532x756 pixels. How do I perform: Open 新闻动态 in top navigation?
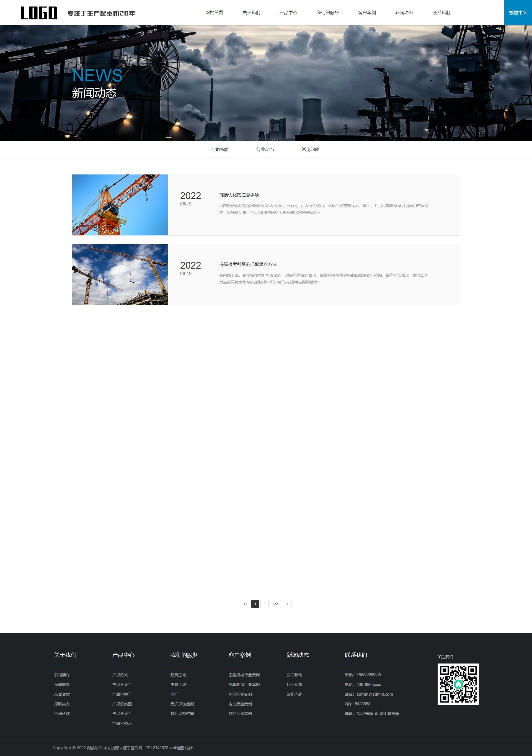[x=404, y=12]
